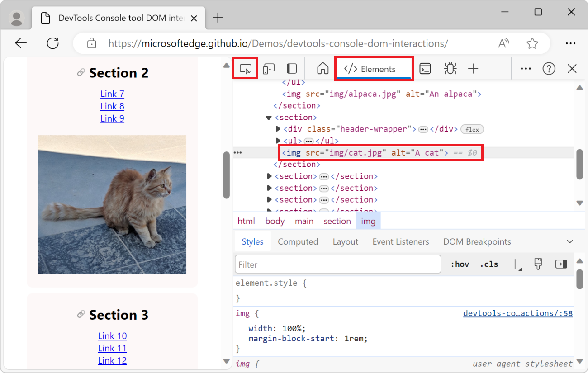Screen dimensions: 588x373
Task: Switch to the Event Listeners tab
Action: [400, 241]
